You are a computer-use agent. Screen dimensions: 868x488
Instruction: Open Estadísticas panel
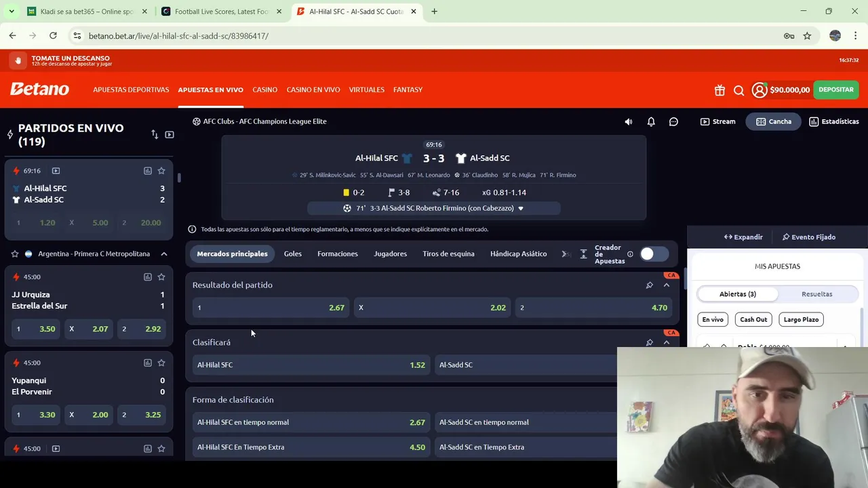point(833,122)
